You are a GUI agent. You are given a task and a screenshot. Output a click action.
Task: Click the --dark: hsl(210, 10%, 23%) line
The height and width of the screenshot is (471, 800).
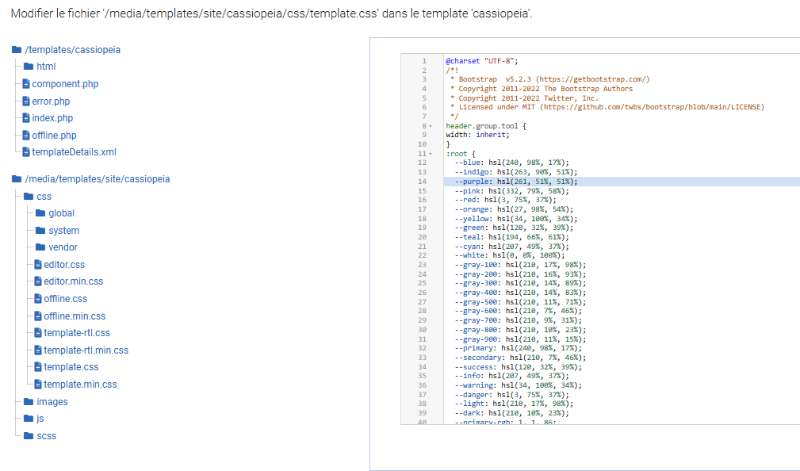tap(512, 413)
